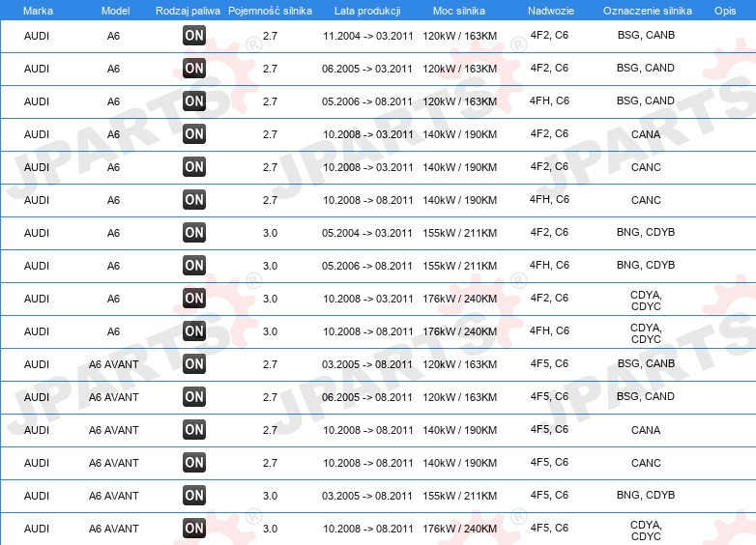Click the Oznaczenie silnika column header

[x=647, y=11]
